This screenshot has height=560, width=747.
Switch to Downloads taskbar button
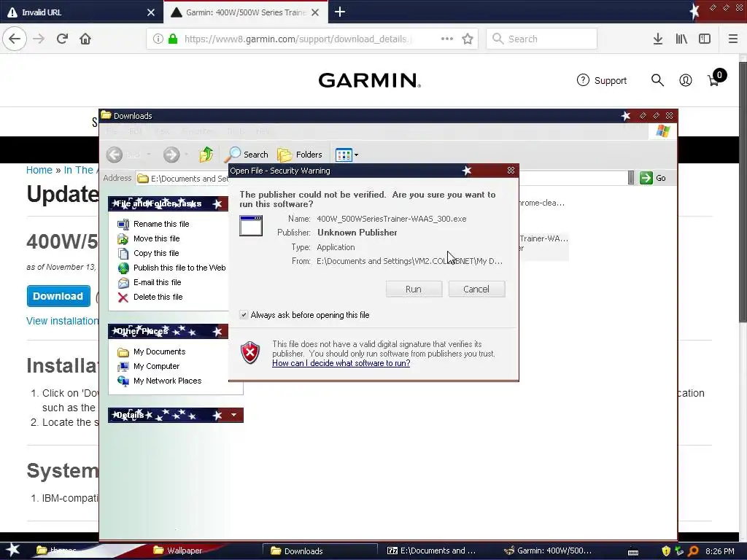[320, 551]
